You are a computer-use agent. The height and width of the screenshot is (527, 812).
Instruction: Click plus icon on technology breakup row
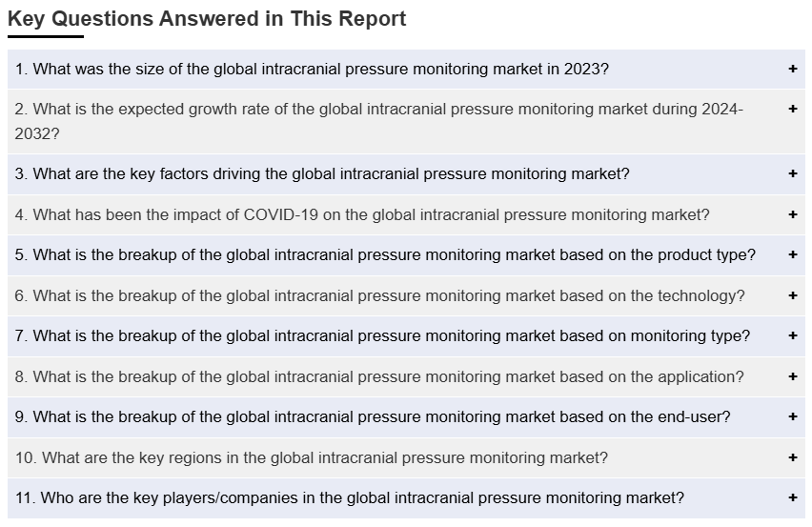pyautogui.click(x=792, y=295)
